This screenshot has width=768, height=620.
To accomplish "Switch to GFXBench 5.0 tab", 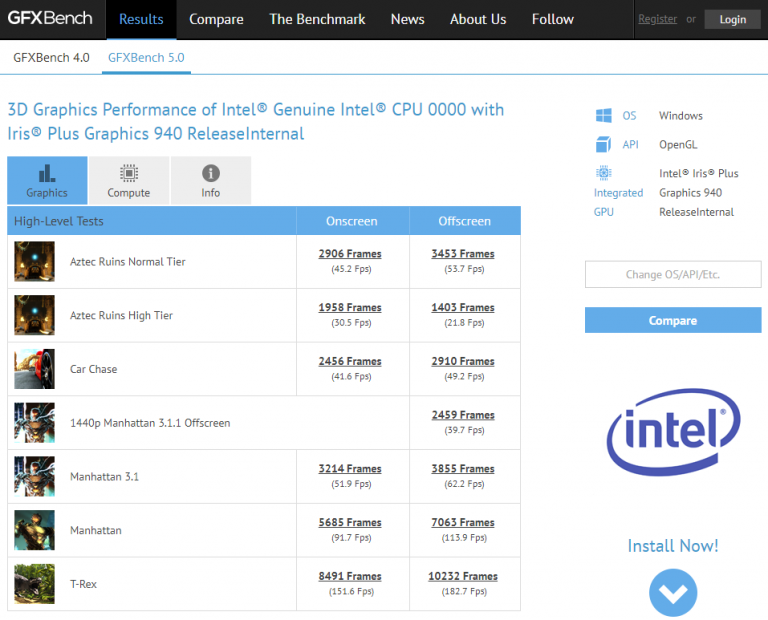I will click(x=146, y=58).
